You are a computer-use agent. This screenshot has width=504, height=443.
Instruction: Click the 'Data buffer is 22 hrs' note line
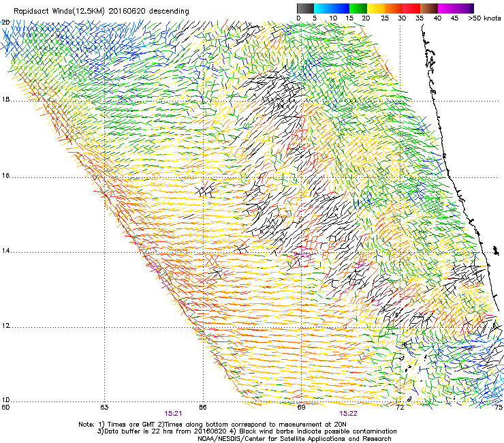(247, 431)
